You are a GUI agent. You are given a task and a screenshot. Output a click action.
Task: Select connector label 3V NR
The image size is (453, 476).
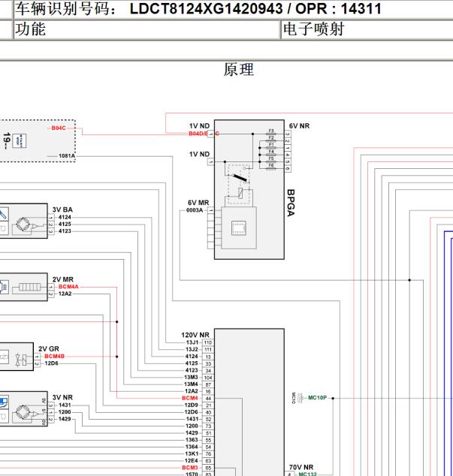(62, 398)
